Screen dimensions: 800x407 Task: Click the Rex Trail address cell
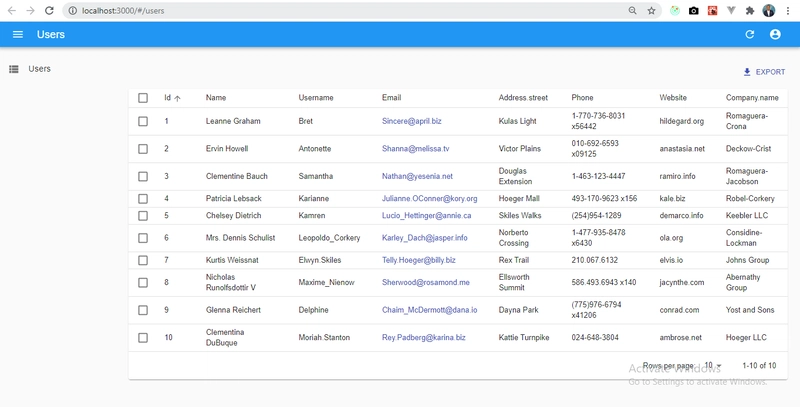[514, 261]
